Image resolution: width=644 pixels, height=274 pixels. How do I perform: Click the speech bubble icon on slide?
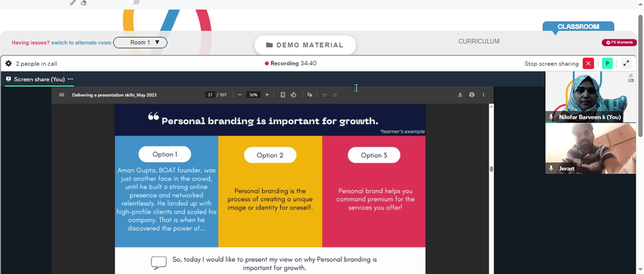[158, 263]
